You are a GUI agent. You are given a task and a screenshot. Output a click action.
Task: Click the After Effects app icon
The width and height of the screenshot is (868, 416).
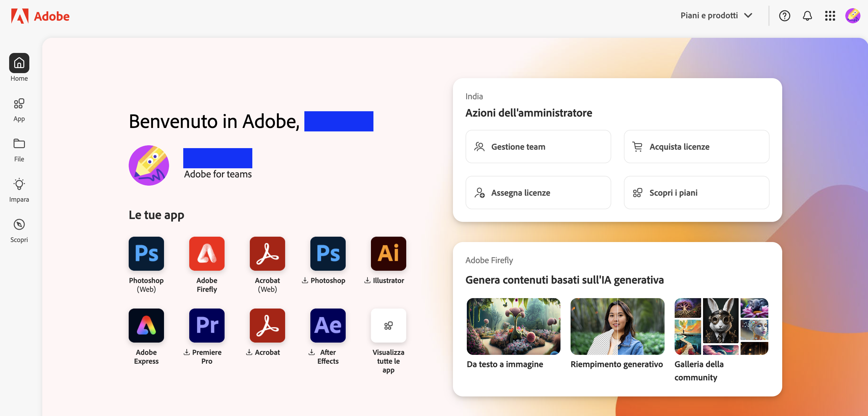click(x=327, y=326)
